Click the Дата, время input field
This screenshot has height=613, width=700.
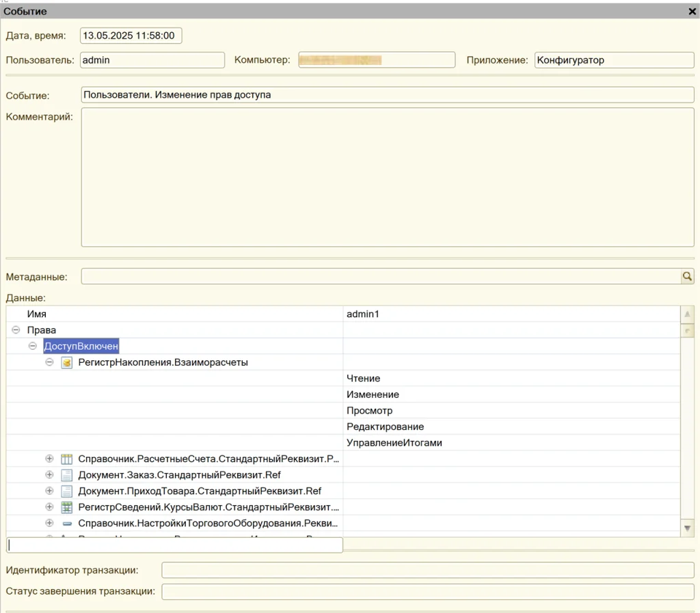[x=131, y=36]
